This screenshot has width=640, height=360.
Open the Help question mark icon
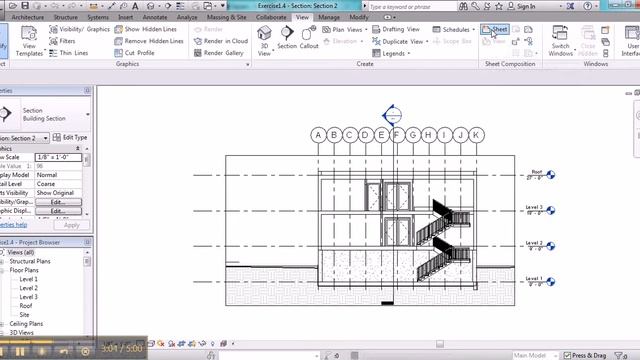587,6
